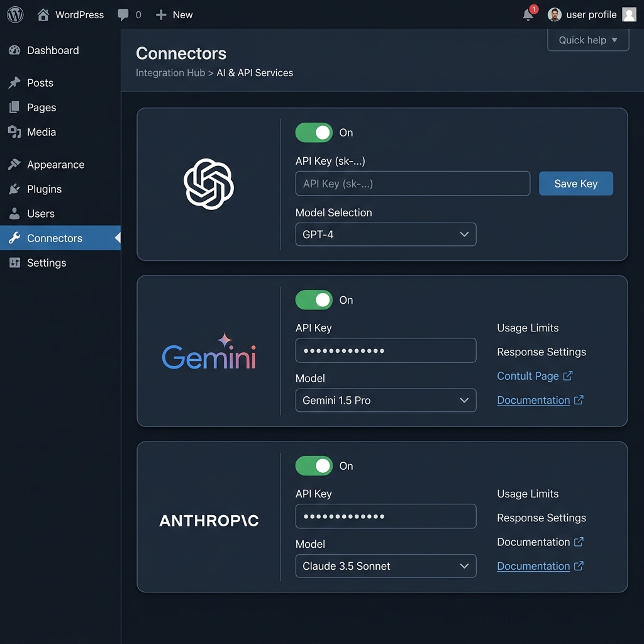
Task: Click the WordPress logo icon
Action: click(15, 14)
